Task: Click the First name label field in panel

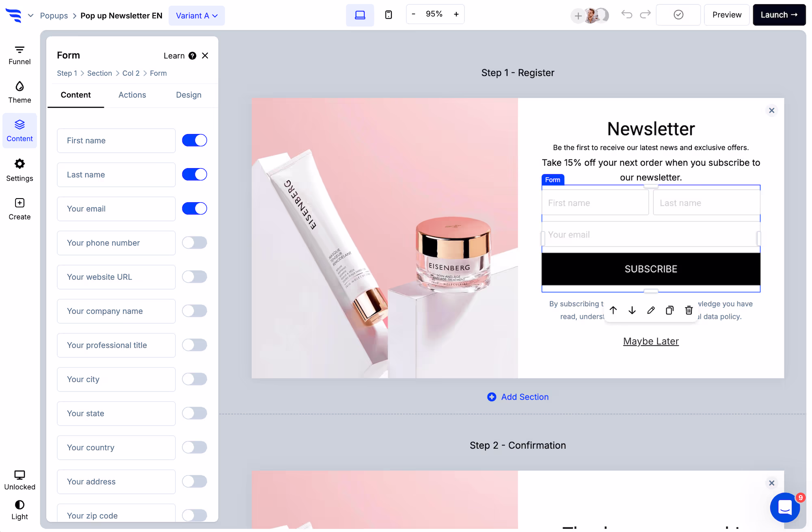Action: pos(116,141)
